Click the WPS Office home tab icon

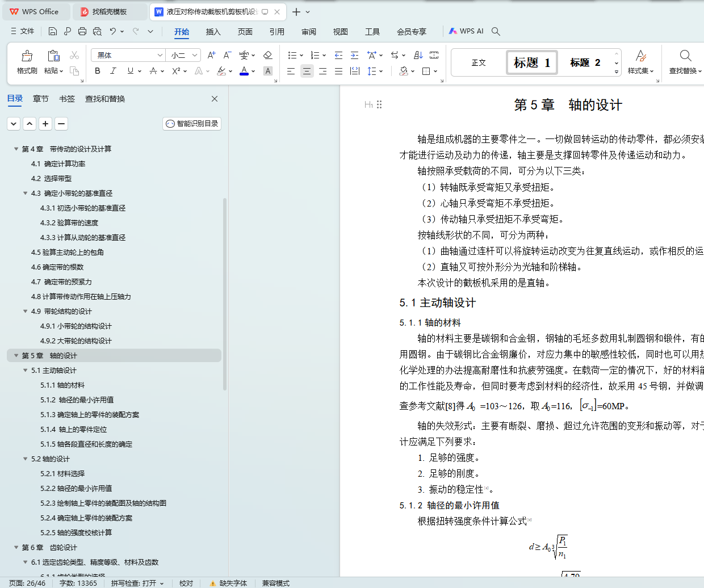click(14, 11)
